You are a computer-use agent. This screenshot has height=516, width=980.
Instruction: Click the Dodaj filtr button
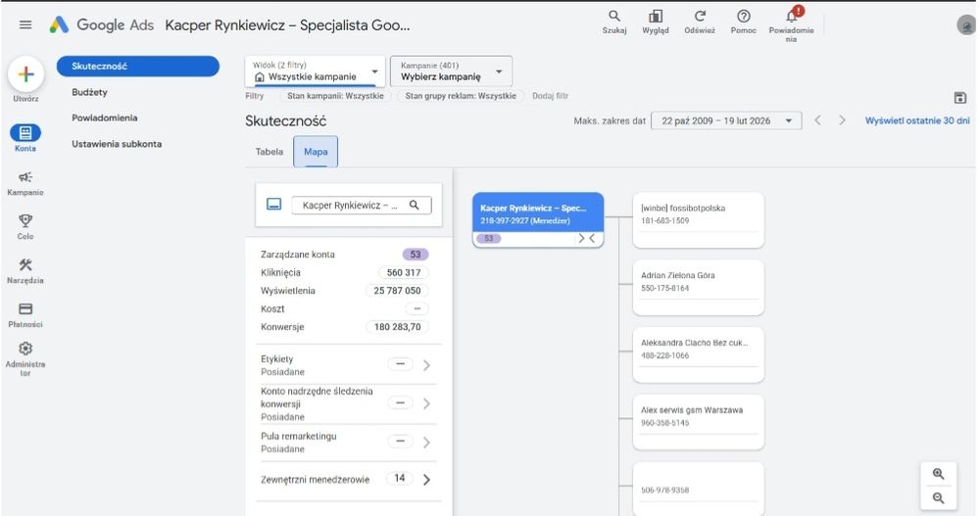[x=550, y=96]
